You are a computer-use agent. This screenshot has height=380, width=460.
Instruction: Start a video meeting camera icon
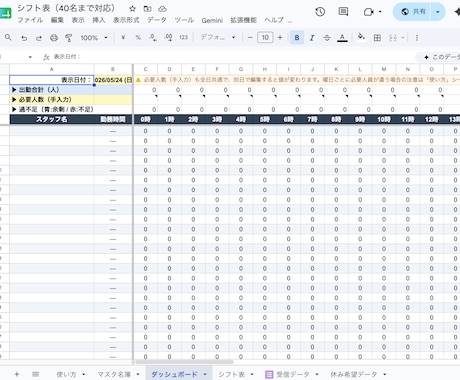368,12
